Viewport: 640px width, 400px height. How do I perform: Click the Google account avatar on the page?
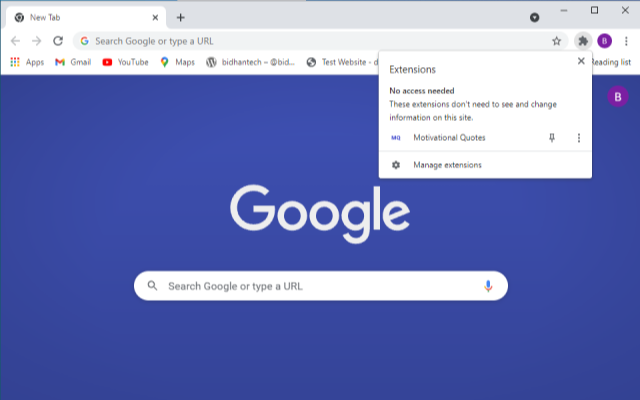618,96
